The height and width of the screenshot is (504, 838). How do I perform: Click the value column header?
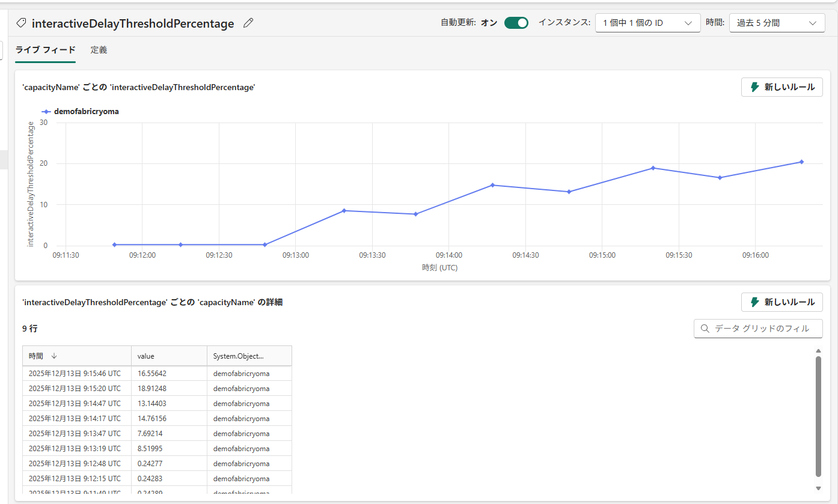tap(169, 356)
